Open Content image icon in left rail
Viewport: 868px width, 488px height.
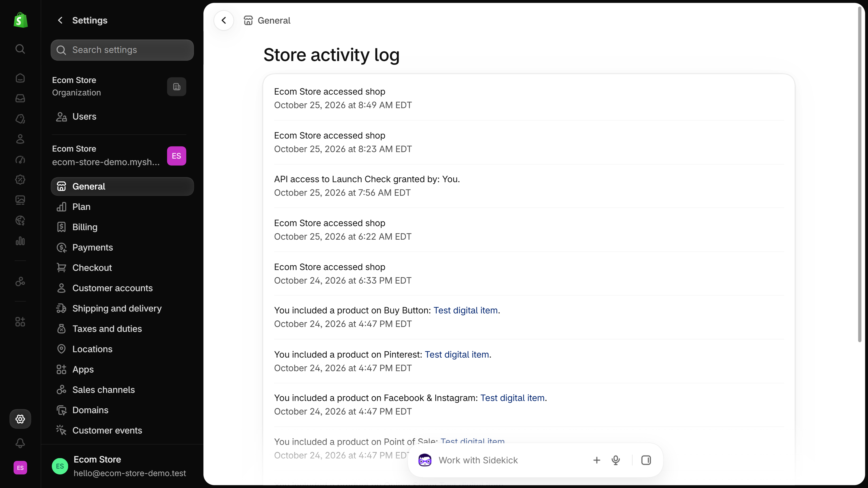point(20,200)
